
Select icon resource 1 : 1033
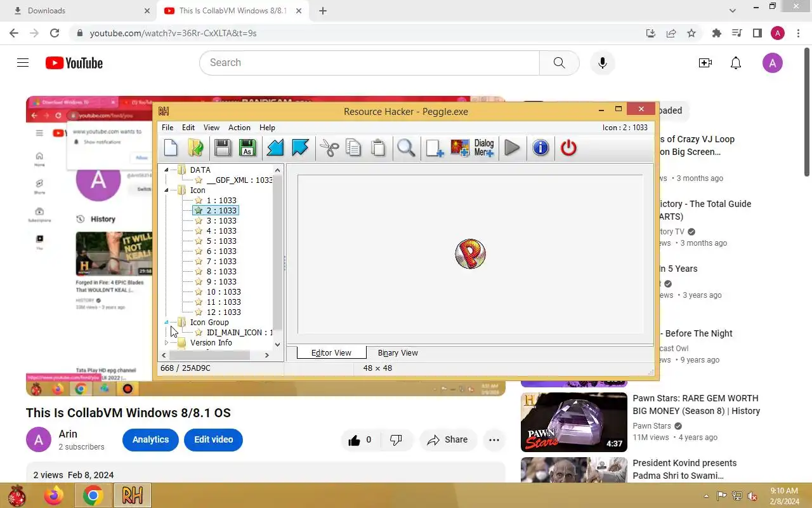[x=221, y=201]
